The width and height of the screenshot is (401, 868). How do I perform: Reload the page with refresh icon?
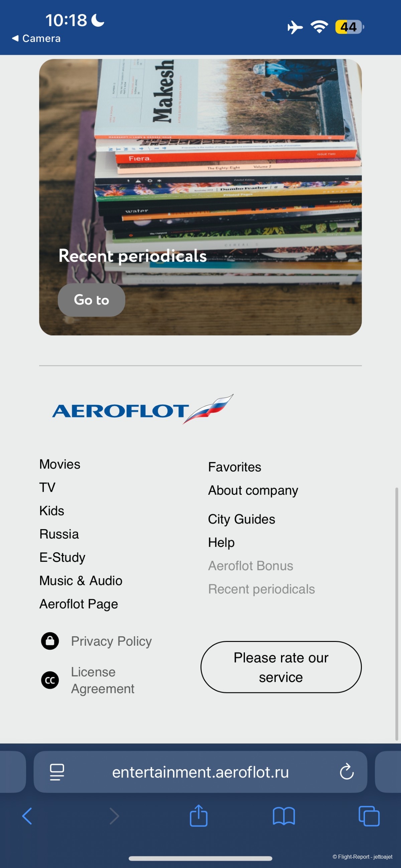[347, 772]
